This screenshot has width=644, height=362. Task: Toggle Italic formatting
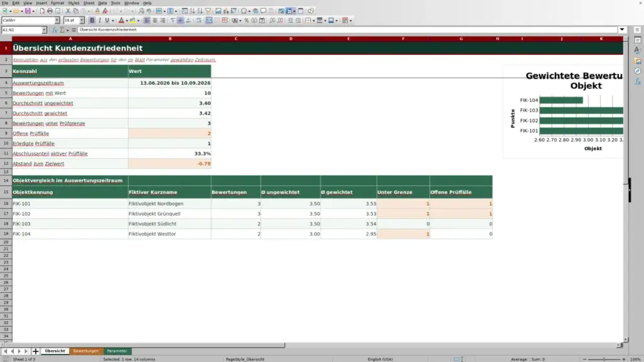(x=99, y=20)
